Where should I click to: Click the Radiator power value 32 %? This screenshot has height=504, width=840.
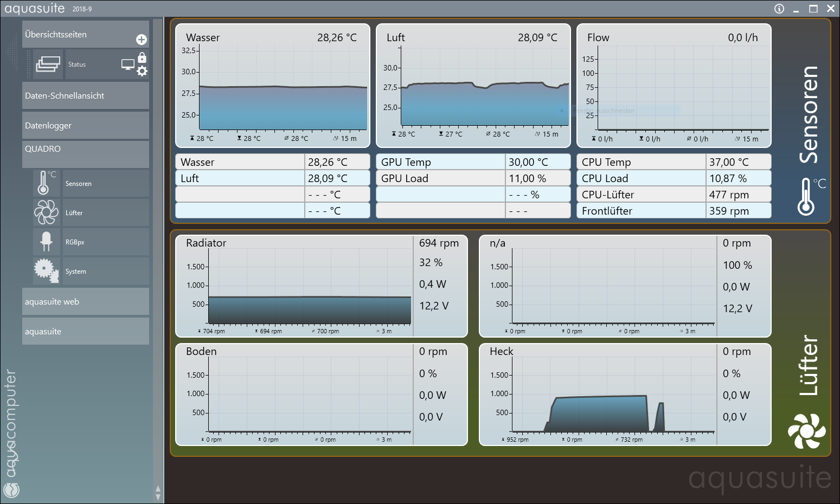[x=431, y=262]
